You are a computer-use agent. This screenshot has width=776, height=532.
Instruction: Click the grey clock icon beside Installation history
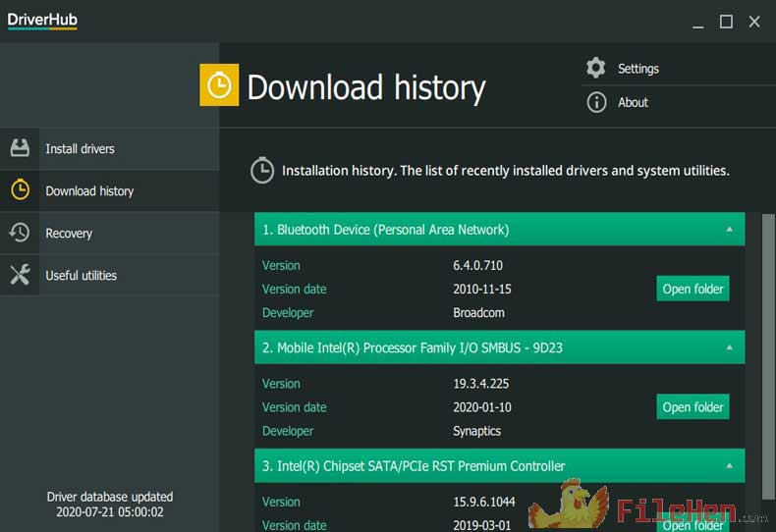click(x=262, y=171)
